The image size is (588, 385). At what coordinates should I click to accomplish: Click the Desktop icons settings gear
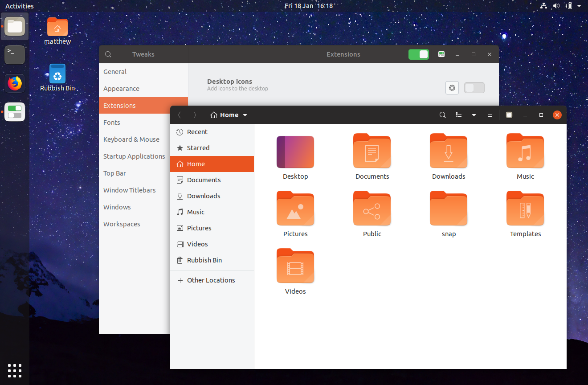click(x=452, y=88)
